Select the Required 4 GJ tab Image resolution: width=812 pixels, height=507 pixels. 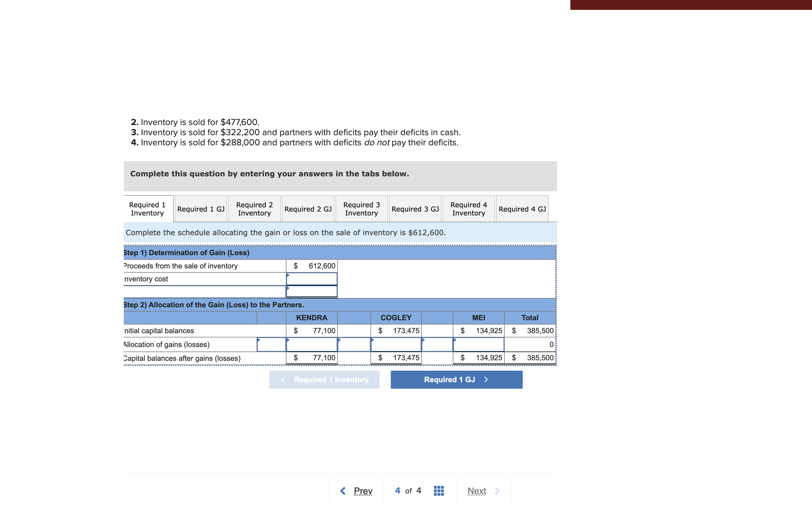tap(522, 209)
